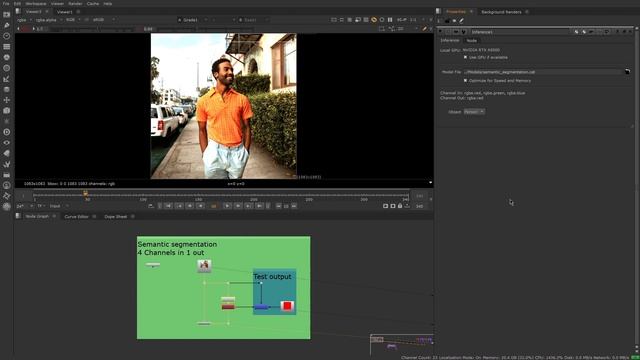
Task: Open the rgba channel layer dropdown
Action: (24, 20)
